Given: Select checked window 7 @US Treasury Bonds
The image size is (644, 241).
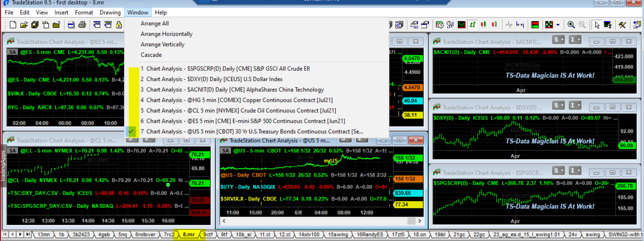Looking at the screenshot, I should pyautogui.click(x=252, y=132).
